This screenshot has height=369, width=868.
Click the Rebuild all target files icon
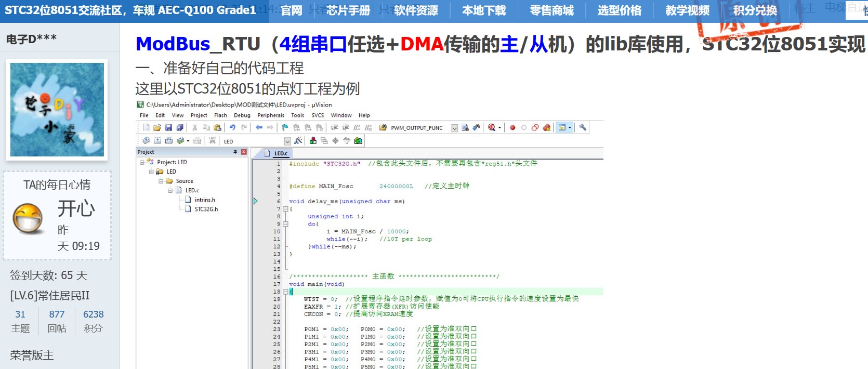169,140
